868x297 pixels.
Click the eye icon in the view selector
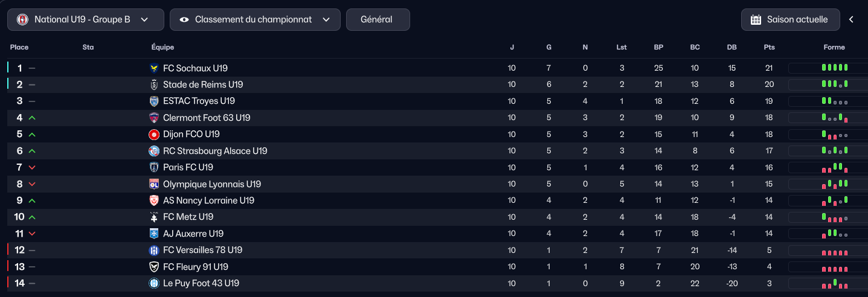point(184,19)
